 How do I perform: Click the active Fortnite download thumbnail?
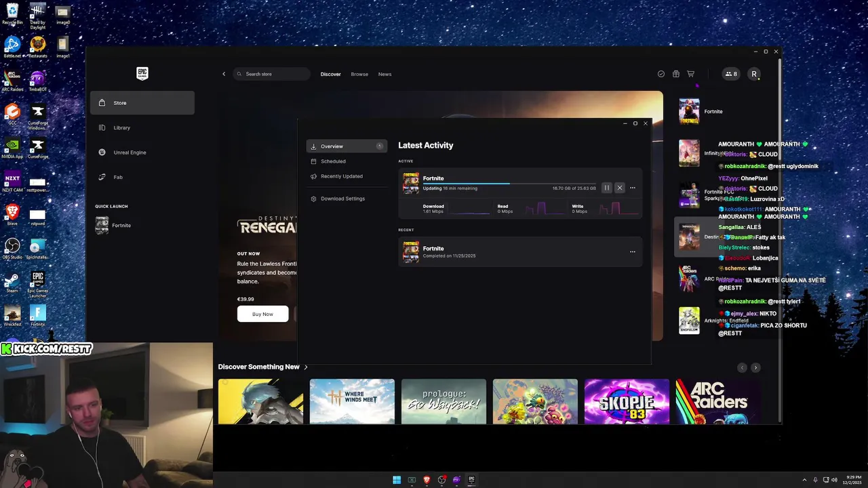pyautogui.click(x=410, y=183)
